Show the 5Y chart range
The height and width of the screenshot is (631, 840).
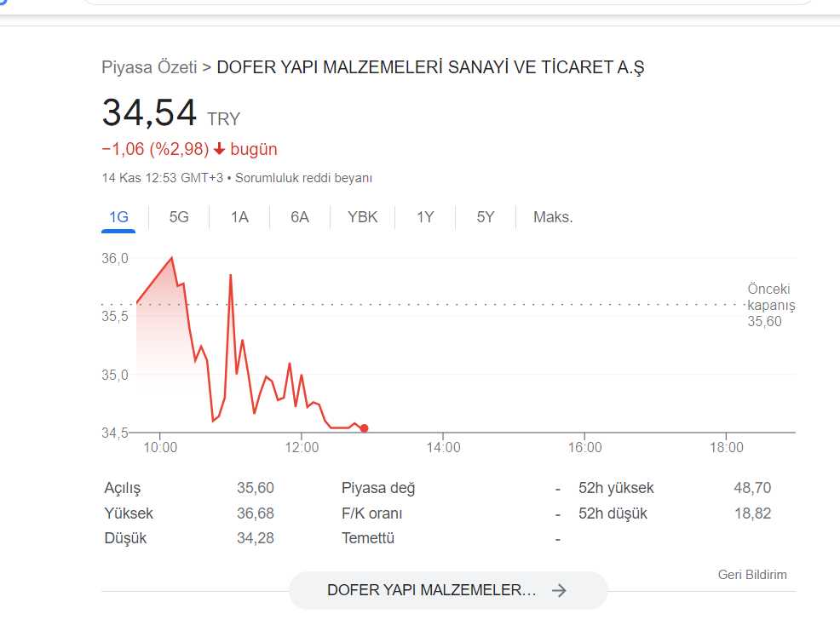click(x=486, y=217)
